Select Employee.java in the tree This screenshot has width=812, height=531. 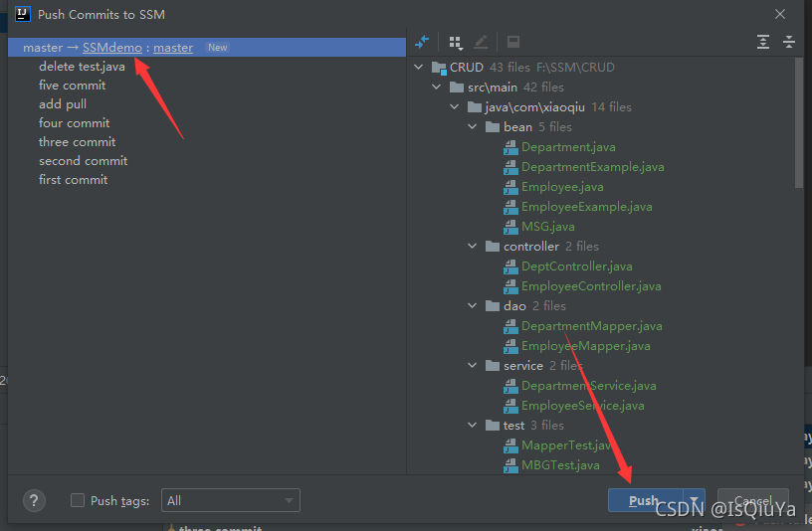pyautogui.click(x=562, y=187)
